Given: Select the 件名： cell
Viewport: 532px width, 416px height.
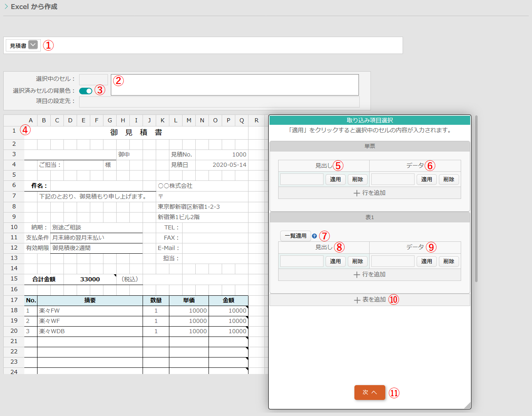Looking at the screenshot, I should point(37,186).
